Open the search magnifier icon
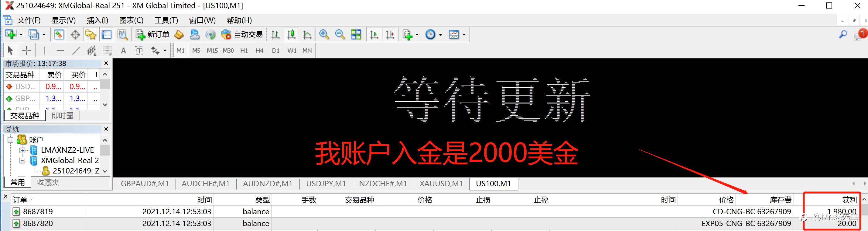This screenshot has width=868, height=231. point(843,34)
